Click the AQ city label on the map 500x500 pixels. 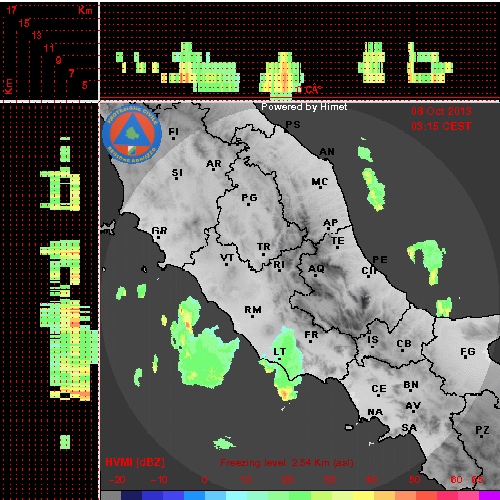click(316, 269)
